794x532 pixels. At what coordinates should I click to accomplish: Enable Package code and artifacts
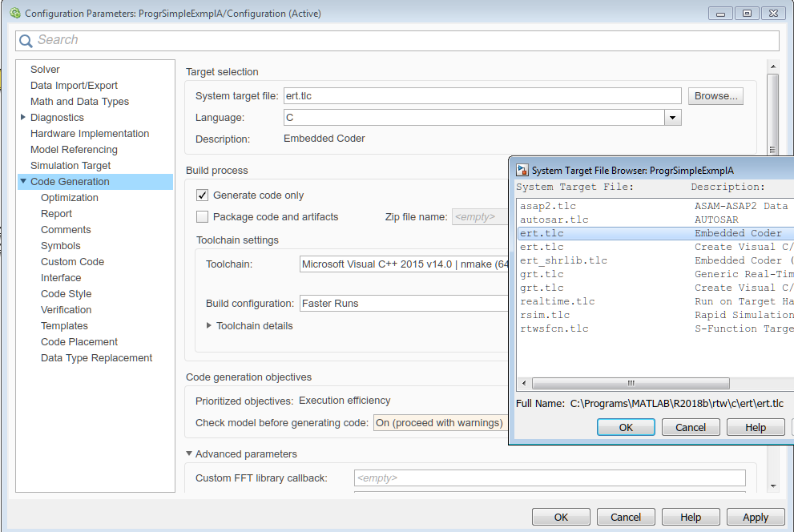click(x=202, y=217)
